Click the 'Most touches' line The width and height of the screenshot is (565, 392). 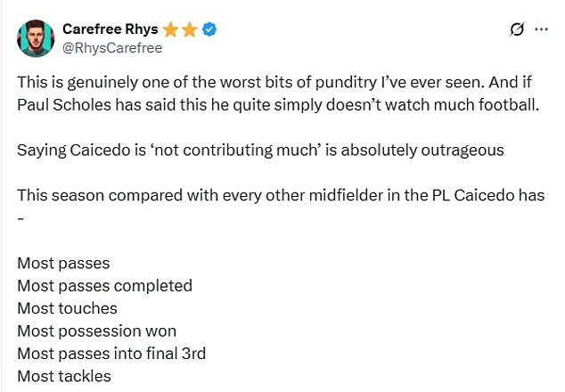[x=67, y=308]
